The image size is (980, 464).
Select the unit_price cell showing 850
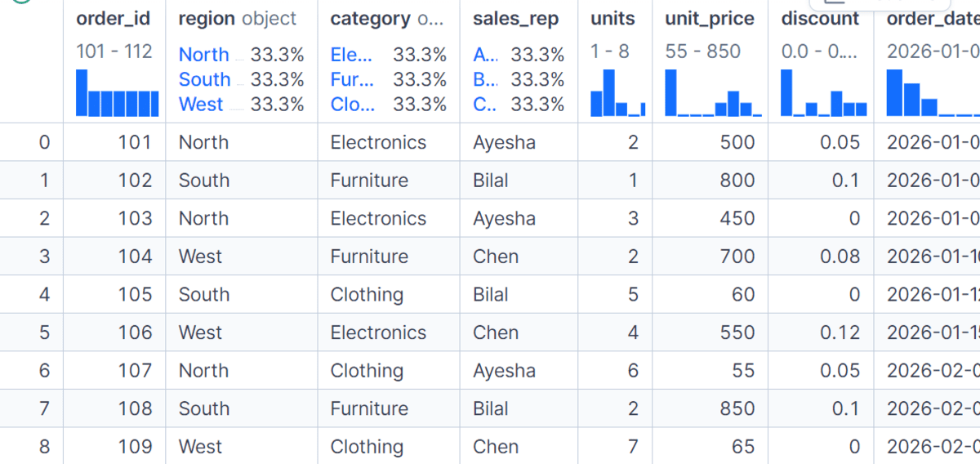coord(737,408)
